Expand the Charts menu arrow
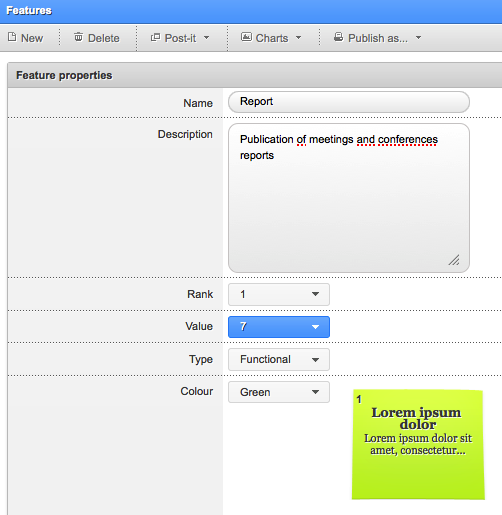The width and height of the screenshot is (502, 515). coord(298,38)
